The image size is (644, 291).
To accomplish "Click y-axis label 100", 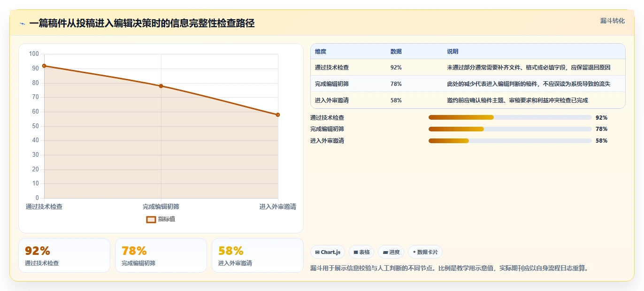I will [x=34, y=54].
